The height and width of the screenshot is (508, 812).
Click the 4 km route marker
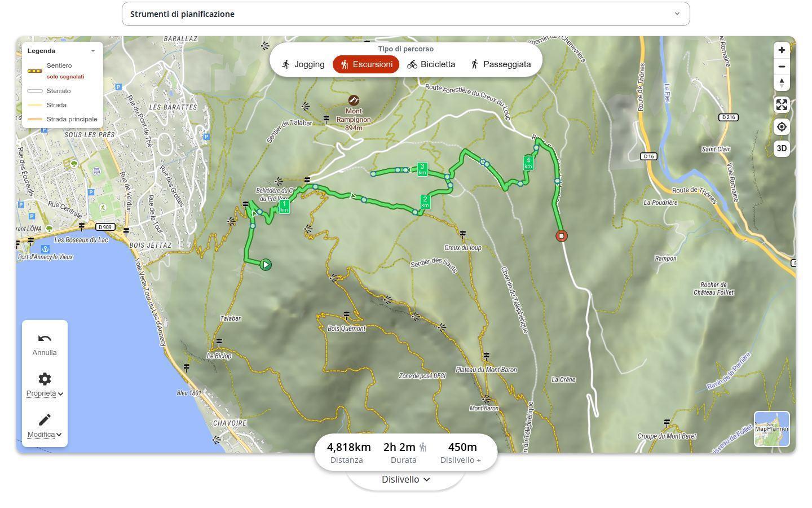(x=528, y=163)
